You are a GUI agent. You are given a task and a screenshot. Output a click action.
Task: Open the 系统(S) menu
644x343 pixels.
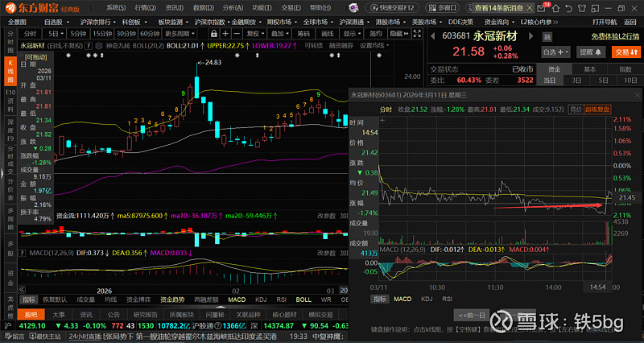tap(116, 7)
